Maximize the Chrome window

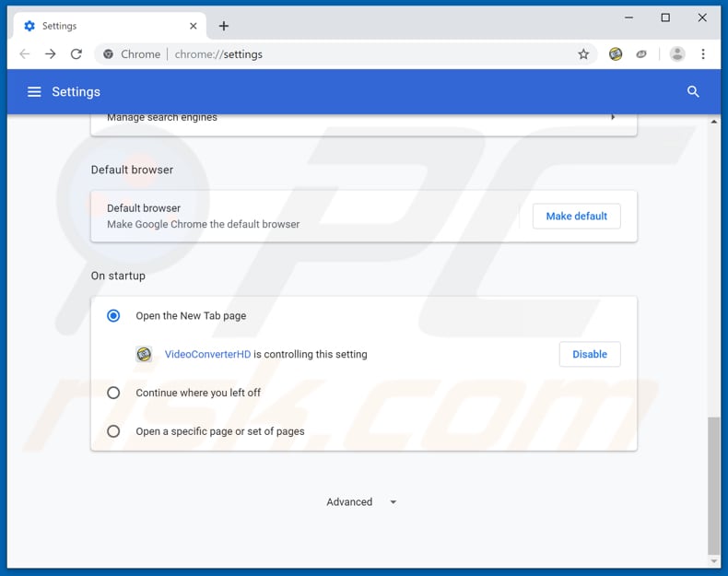[x=665, y=18]
